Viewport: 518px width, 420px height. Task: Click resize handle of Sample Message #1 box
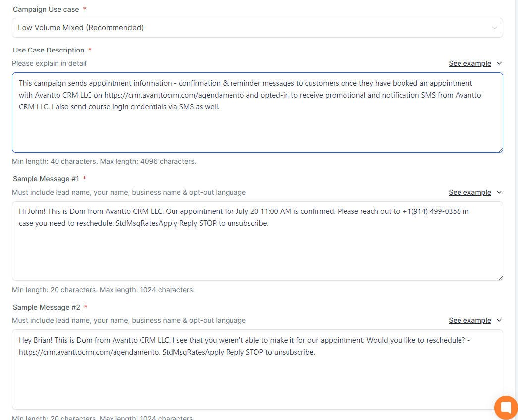[x=500, y=278]
